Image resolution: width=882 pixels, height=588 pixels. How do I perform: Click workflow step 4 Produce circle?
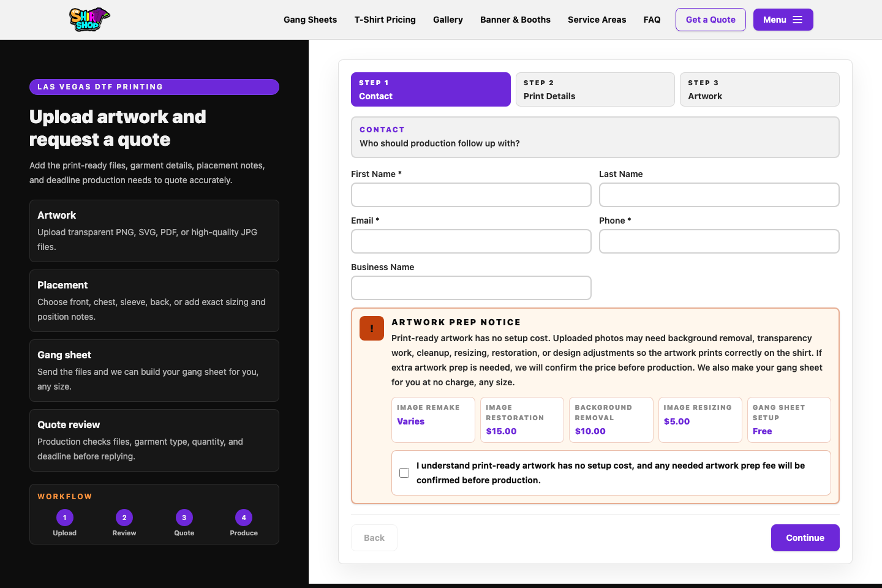tap(244, 518)
